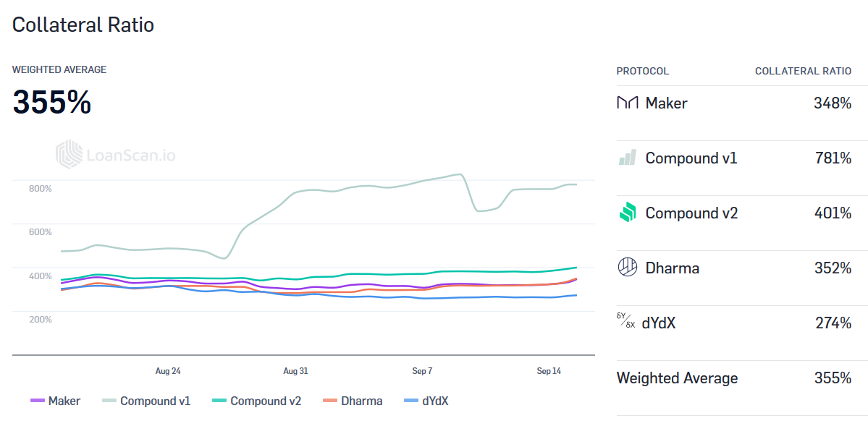
Task: Click the LoanScan.io watermark logo
Action: (116, 155)
